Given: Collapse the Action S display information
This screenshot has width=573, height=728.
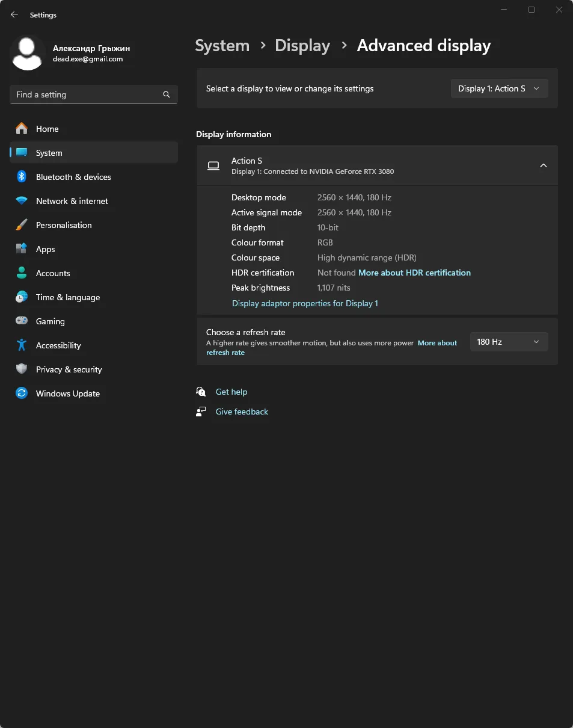Looking at the screenshot, I should point(543,165).
